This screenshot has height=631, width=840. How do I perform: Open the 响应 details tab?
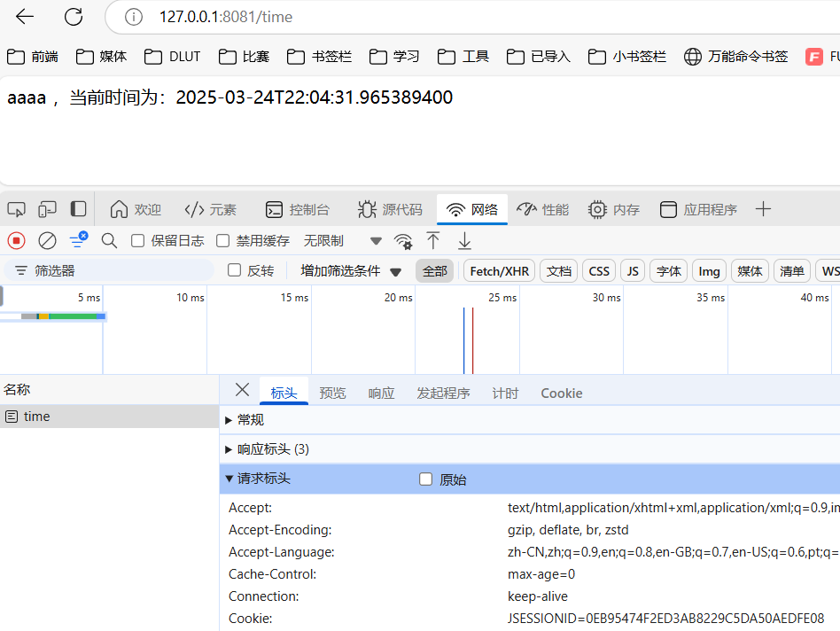(x=381, y=393)
